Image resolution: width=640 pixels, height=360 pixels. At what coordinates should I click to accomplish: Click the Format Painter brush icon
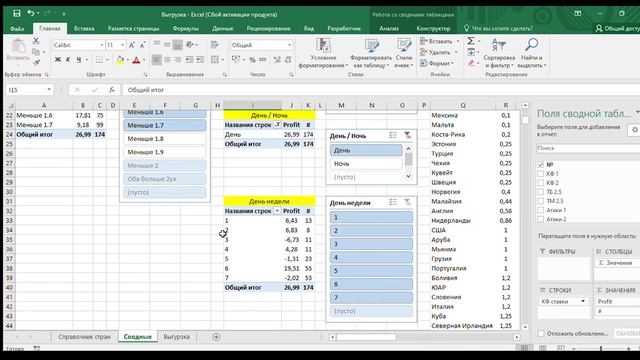click(x=36, y=62)
